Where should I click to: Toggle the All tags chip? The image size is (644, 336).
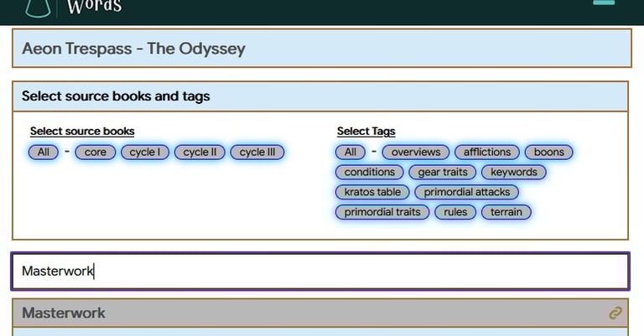click(351, 152)
